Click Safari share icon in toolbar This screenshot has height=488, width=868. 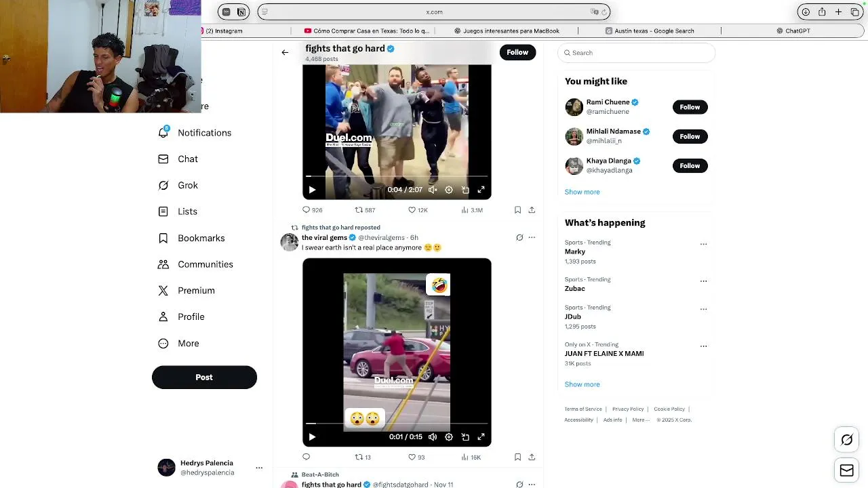(822, 12)
